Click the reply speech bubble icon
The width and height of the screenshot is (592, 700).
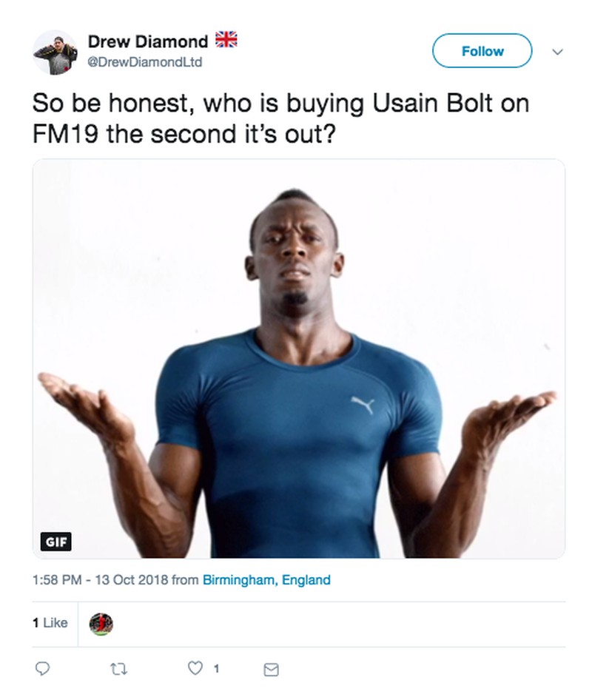43,669
